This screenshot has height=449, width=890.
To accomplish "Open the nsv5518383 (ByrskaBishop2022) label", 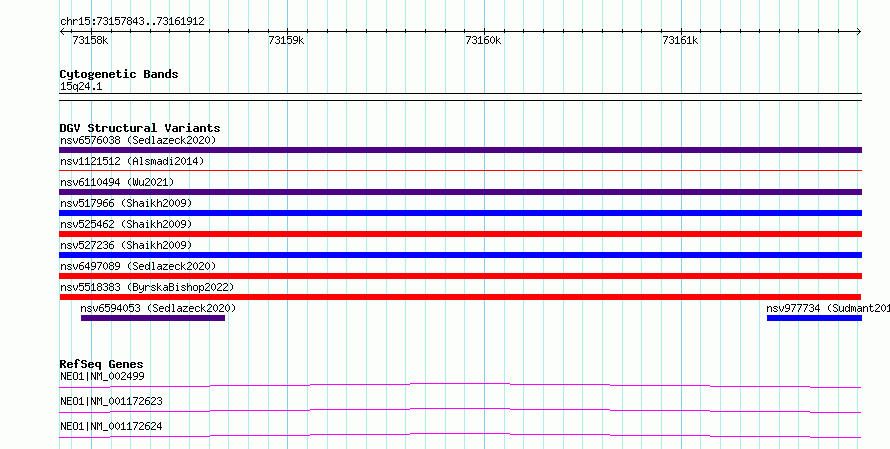I will click(x=147, y=287).
